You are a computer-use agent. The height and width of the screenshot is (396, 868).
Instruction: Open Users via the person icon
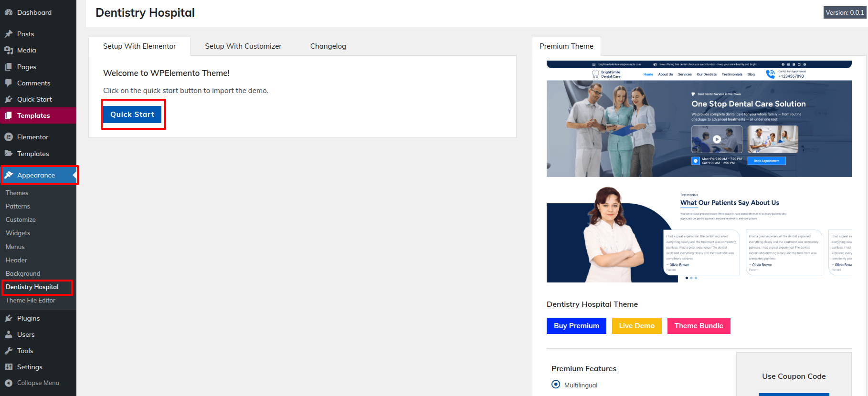click(9, 334)
